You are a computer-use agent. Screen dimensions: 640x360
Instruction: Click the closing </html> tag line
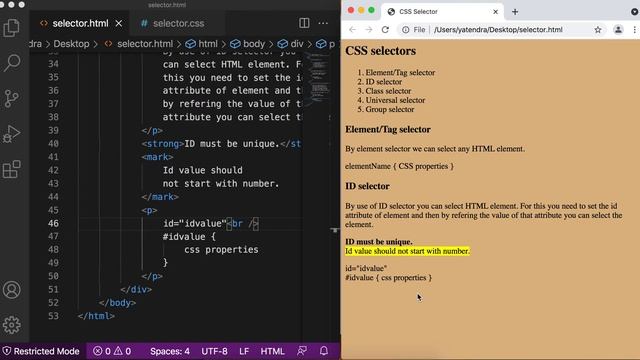(x=96, y=316)
